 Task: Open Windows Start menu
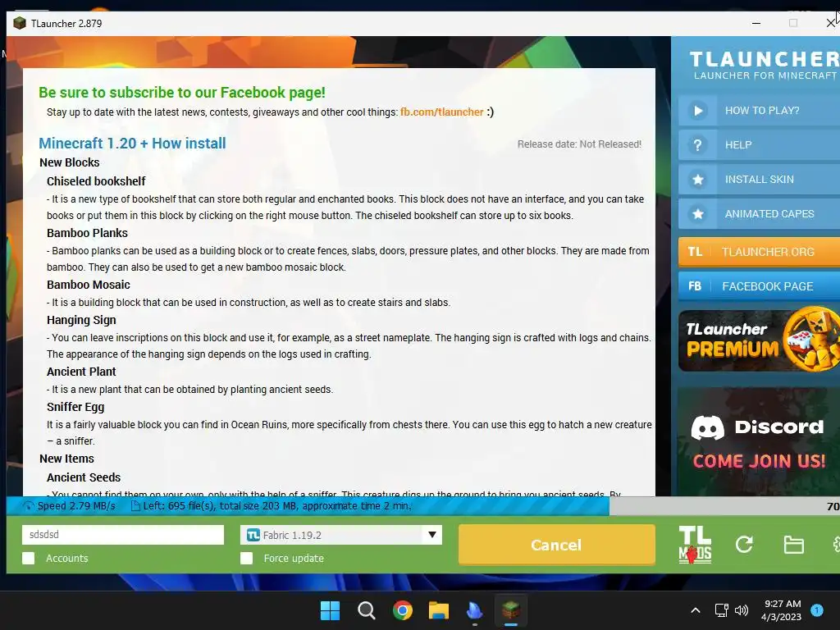pyautogui.click(x=330, y=610)
